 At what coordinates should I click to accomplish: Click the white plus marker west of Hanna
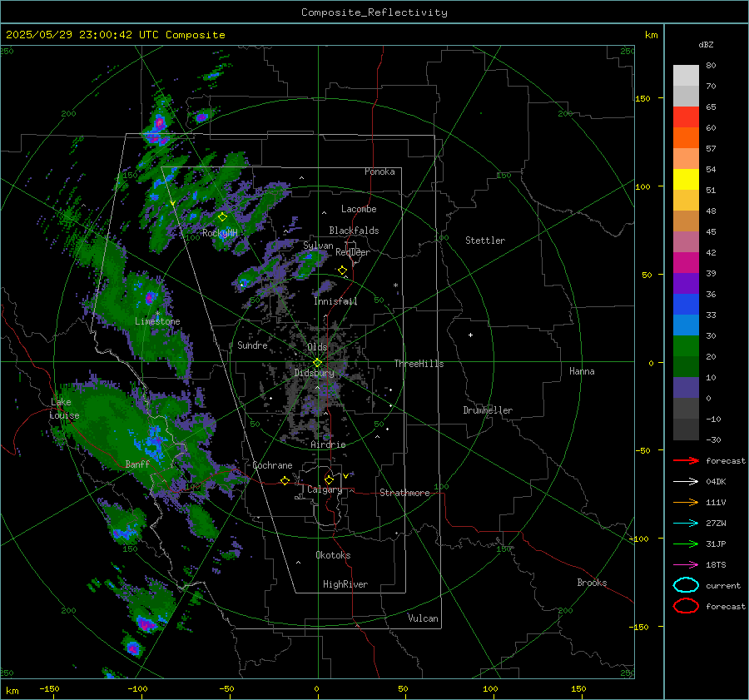point(470,335)
